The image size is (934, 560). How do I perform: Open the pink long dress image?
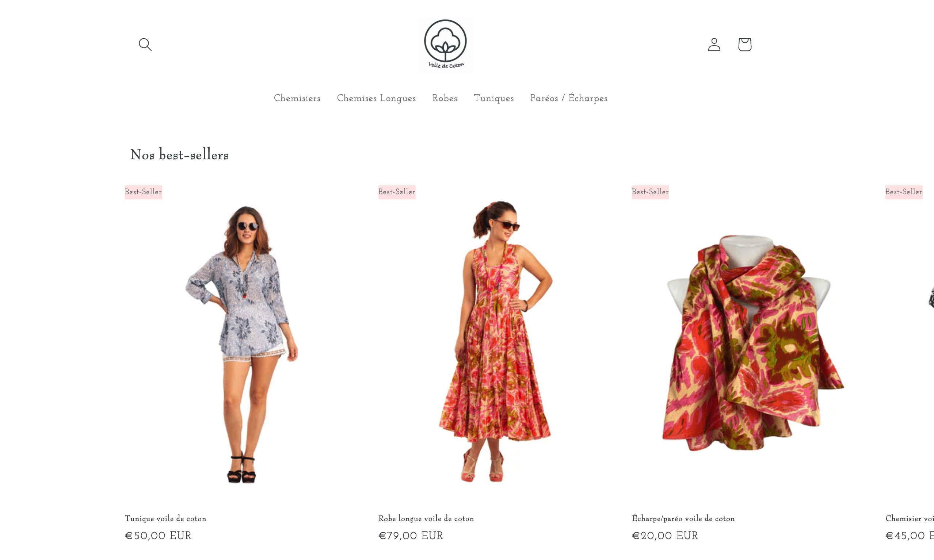click(496, 344)
